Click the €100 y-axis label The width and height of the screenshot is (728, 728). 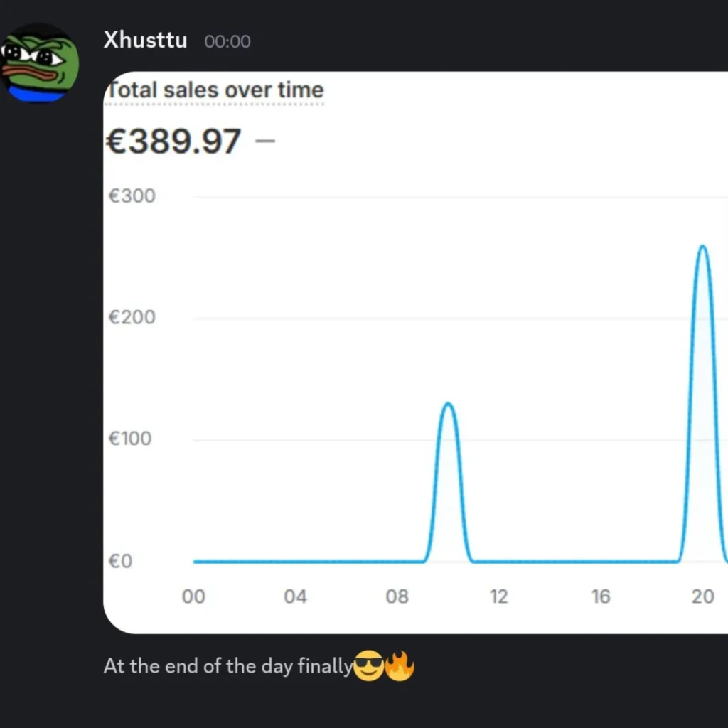pos(130,439)
